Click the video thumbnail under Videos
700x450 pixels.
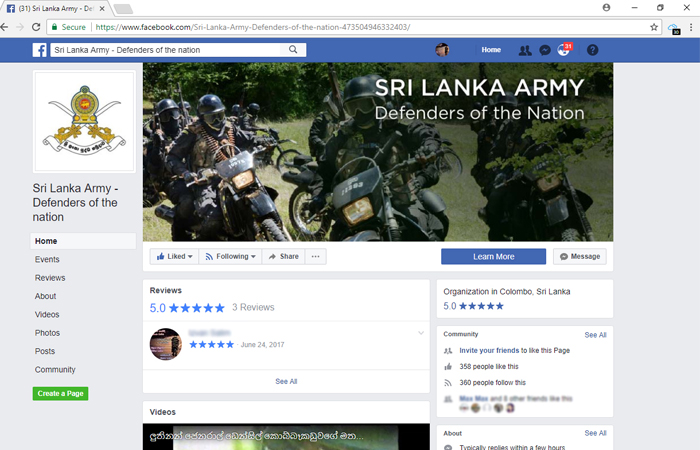coord(286,437)
